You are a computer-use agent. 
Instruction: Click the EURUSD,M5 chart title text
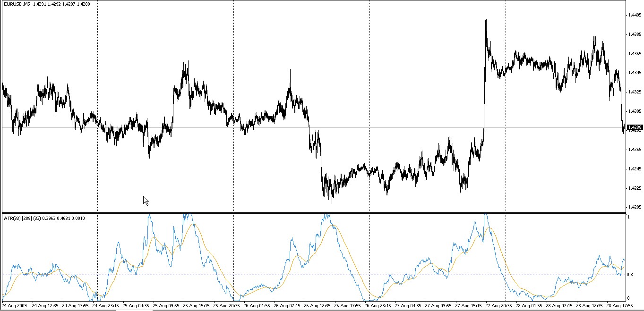pyautogui.click(x=17, y=5)
